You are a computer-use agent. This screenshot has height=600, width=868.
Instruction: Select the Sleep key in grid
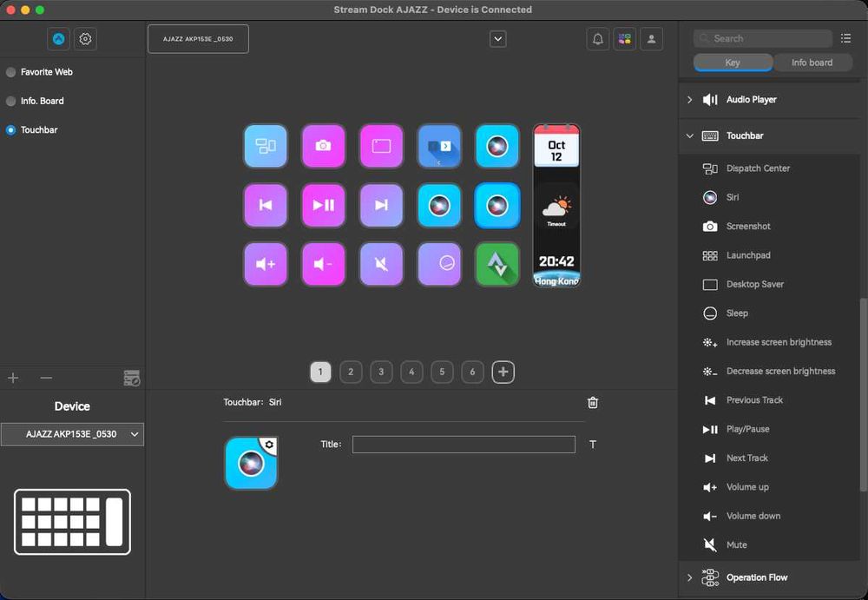[x=439, y=264]
